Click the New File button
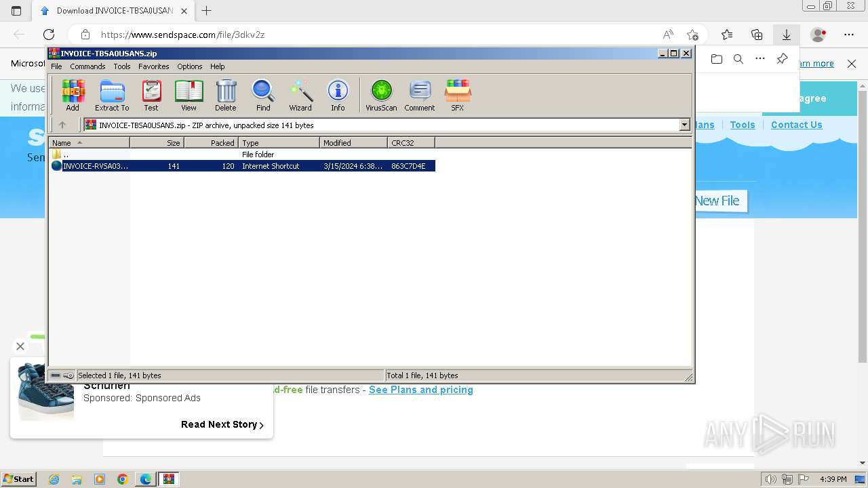868x488 pixels. coord(720,201)
